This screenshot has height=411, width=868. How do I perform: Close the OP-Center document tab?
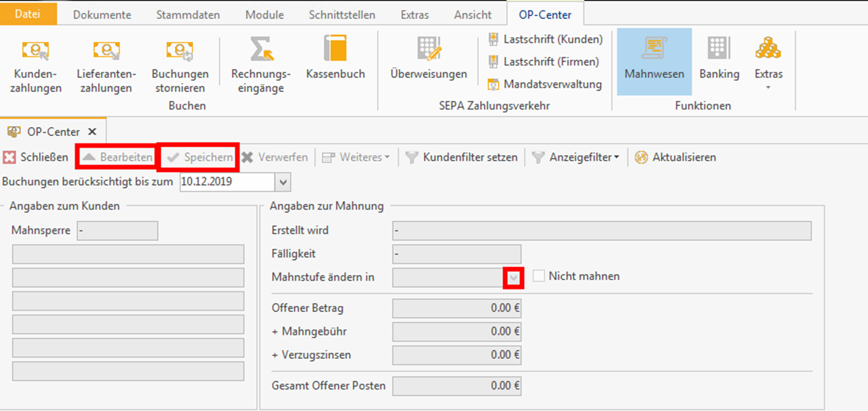(x=92, y=131)
